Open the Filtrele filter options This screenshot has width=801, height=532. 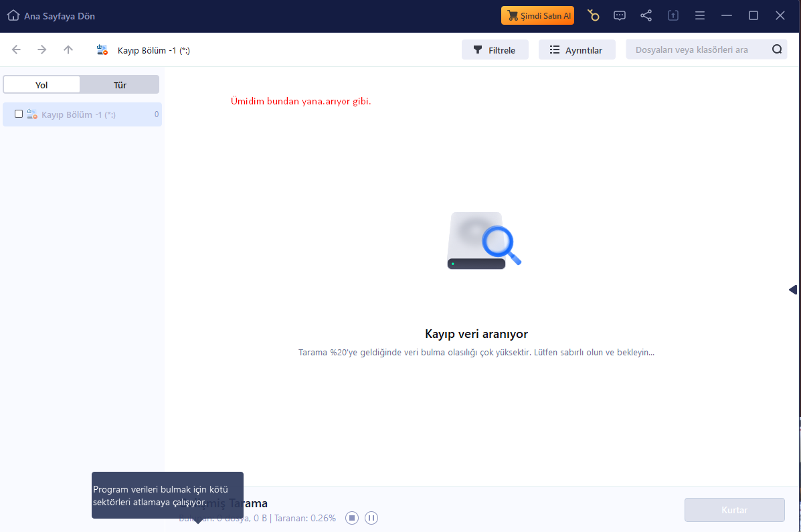[495, 50]
